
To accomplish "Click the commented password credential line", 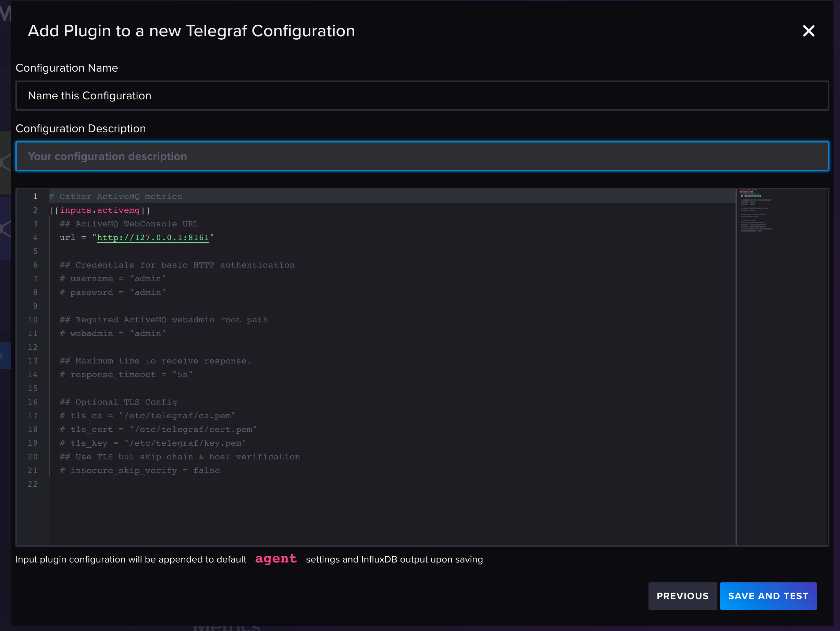I will [x=112, y=292].
